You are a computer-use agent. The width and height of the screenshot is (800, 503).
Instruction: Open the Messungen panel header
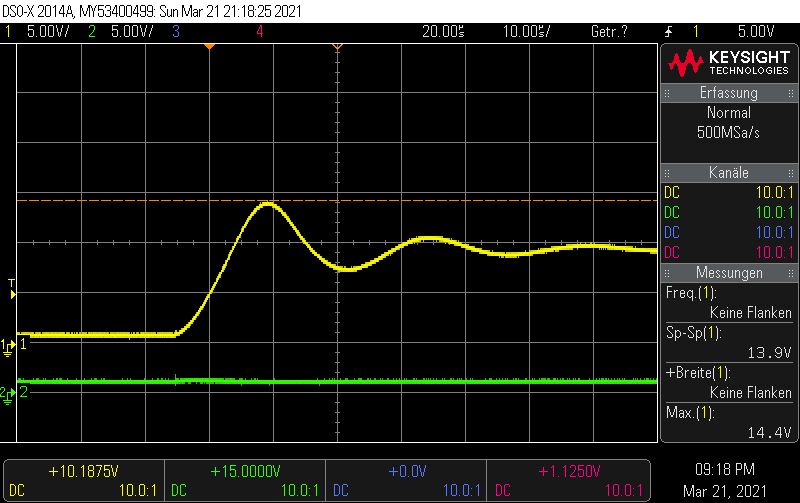pos(729,273)
